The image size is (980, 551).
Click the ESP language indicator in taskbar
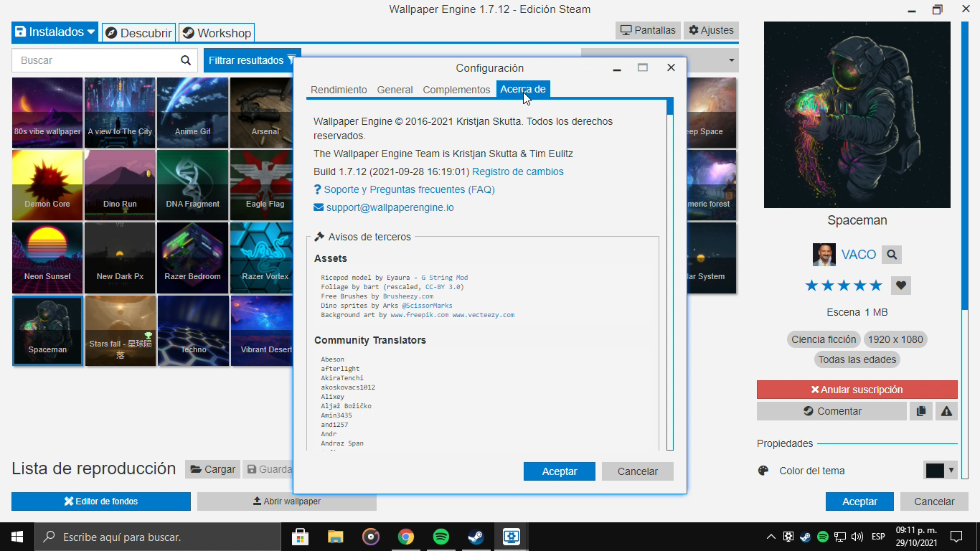click(x=878, y=537)
